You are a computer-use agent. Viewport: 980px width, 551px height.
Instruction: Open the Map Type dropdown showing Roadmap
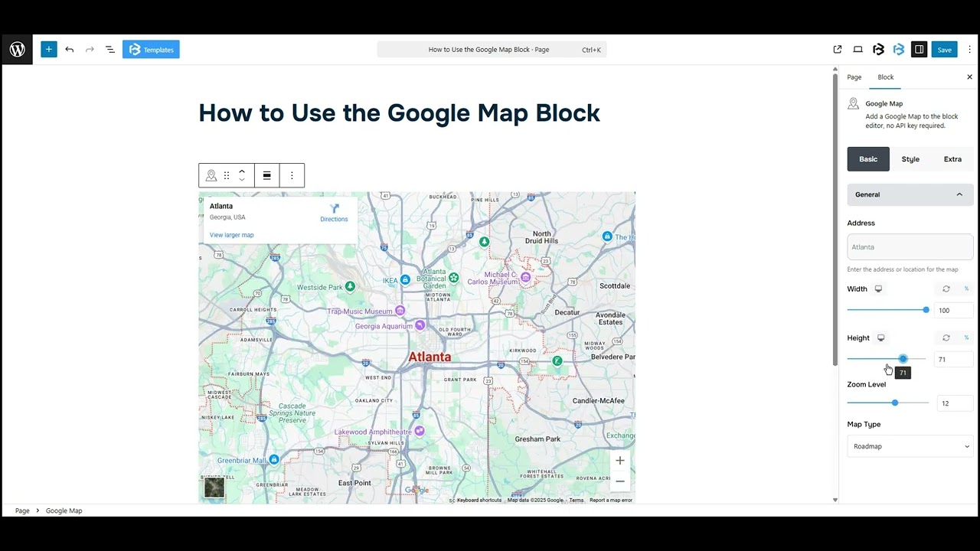coord(910,446)
